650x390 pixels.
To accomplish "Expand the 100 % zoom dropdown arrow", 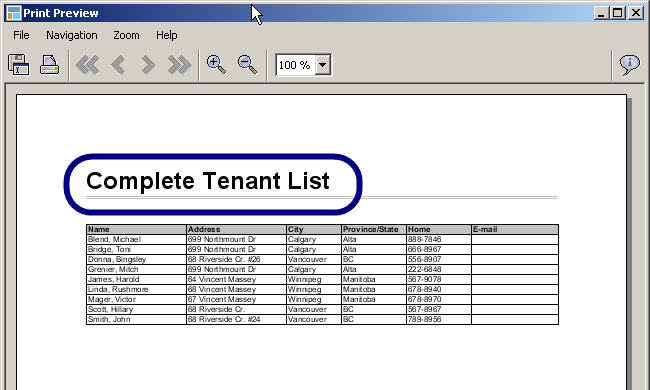I will 323,65.
